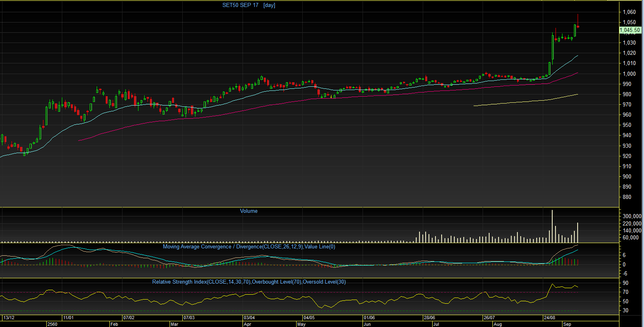
Task: Select the [day] timeframe label
Action: pos(269,5)
